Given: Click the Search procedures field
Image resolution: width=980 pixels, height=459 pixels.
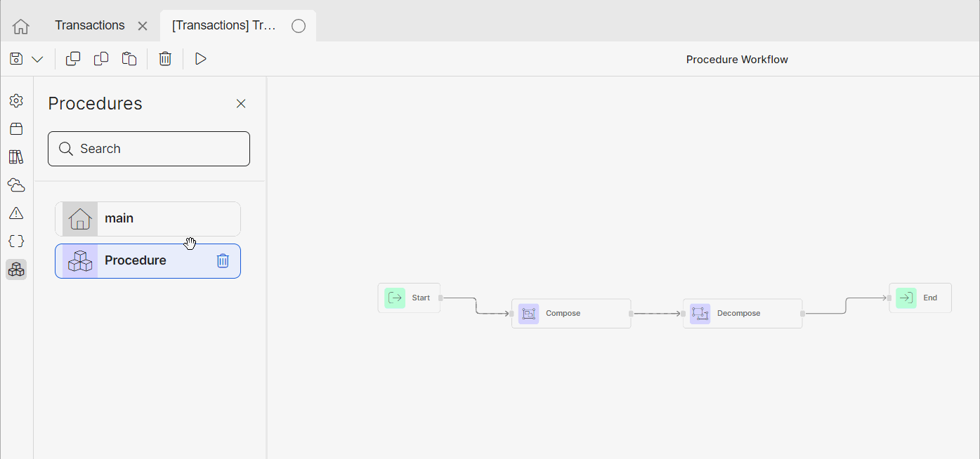Looking at the screenshot, I should point(149,149).
